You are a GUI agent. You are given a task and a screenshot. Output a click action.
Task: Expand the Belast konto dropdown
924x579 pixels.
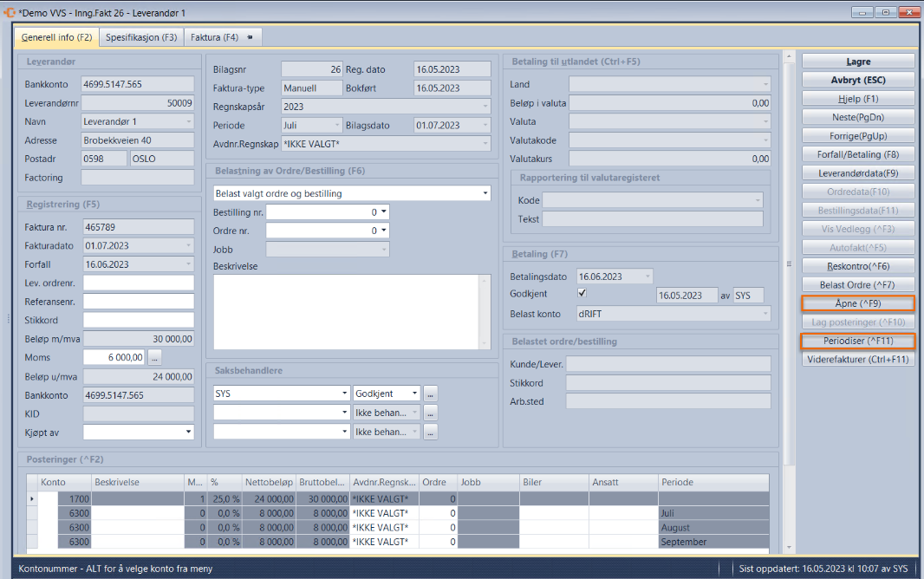click(765, 314)
